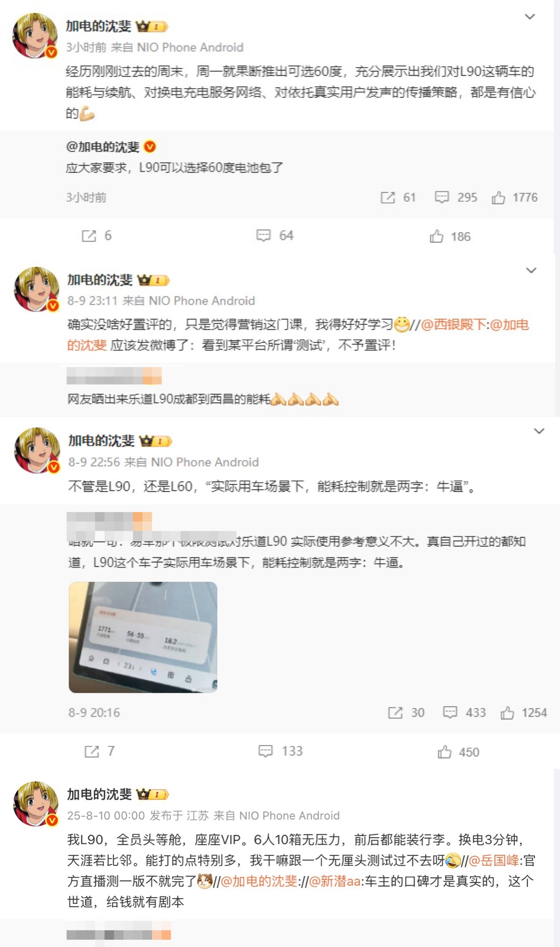Screen dimensions: 560x947
Task: Expand options chevron on first post
Action: [530, 17]
